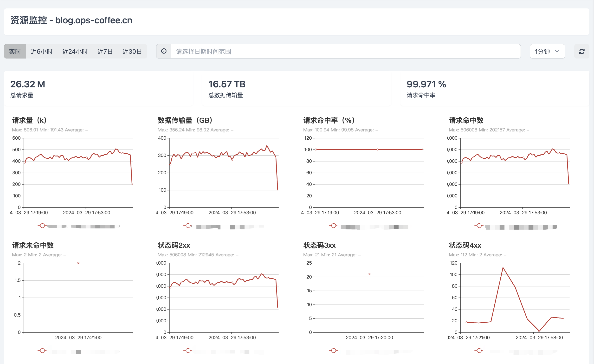Toggle legend marker under 请求命中率 chart
Screen dimensions: 594x364
pyautogui.click(x=333, y=226)
